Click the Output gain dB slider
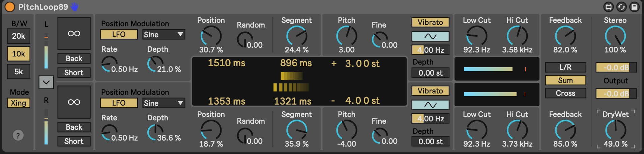This screenshot has width=644, height=154. [616, 93]
